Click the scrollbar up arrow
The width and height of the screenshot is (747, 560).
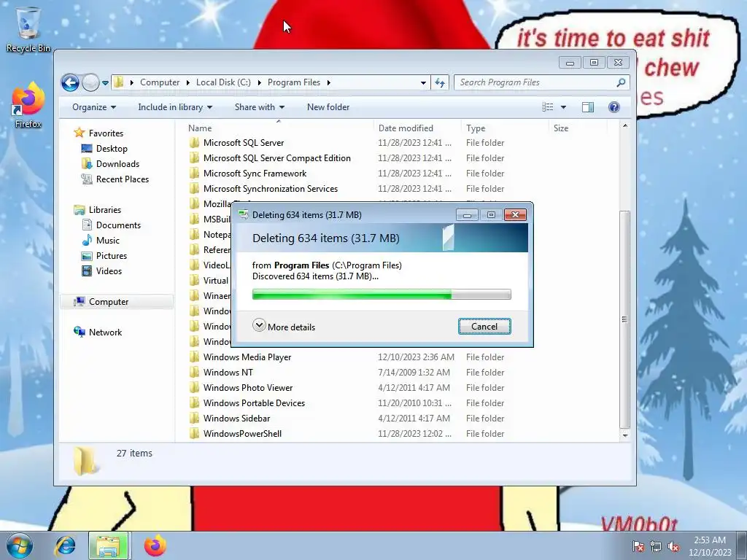tap(625, 125)
